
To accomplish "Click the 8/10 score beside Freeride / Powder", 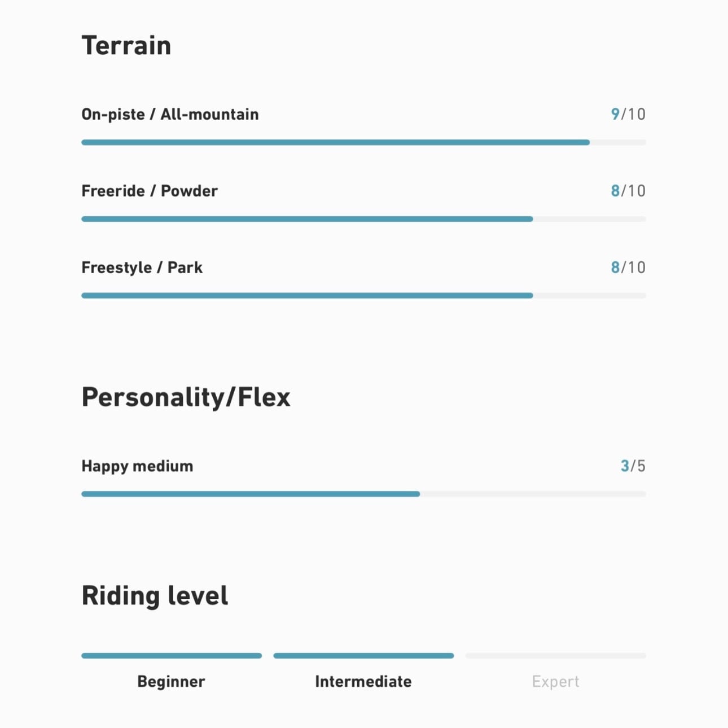I will tap(628, 191).
